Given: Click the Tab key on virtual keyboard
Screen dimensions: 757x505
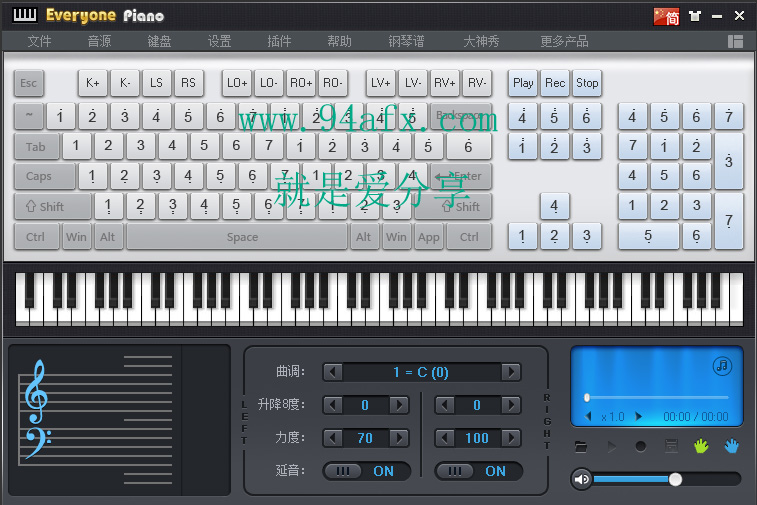Looking at the screenshot, I should click(x=36, y=146).
